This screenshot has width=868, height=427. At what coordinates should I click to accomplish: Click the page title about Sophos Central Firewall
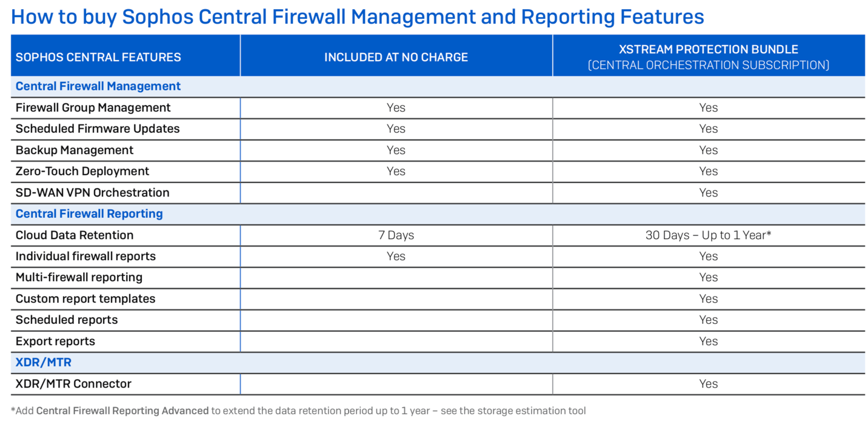click(357, 16)
